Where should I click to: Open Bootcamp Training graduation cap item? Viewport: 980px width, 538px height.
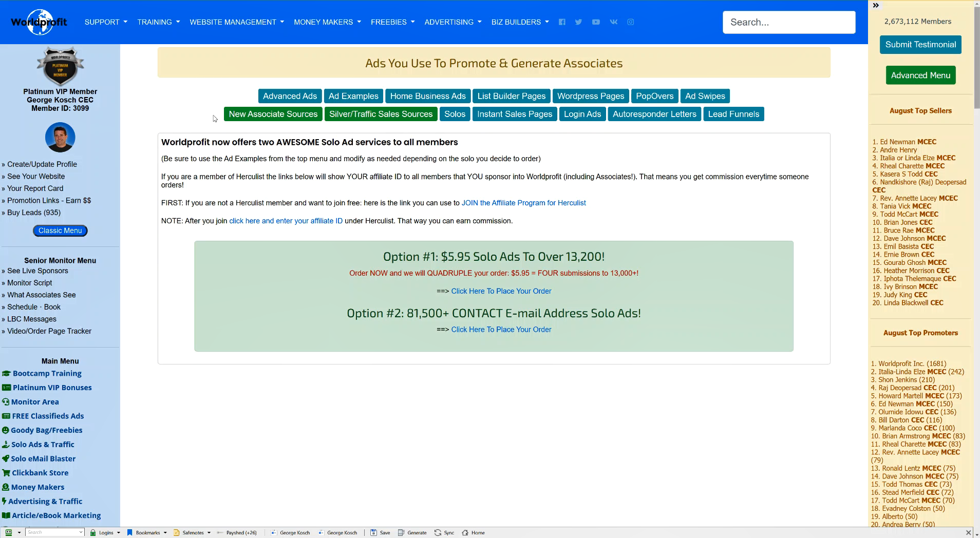[x=42, y=373]
